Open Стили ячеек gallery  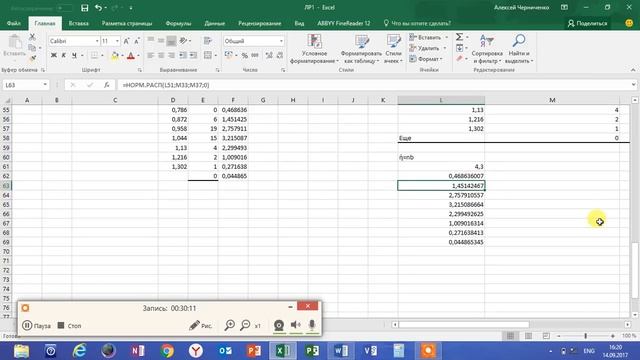[x=393, y=49]
